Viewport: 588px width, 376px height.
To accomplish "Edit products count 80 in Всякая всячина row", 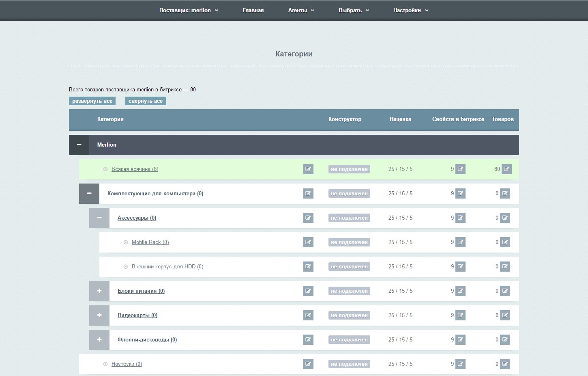I will [506, 169].
